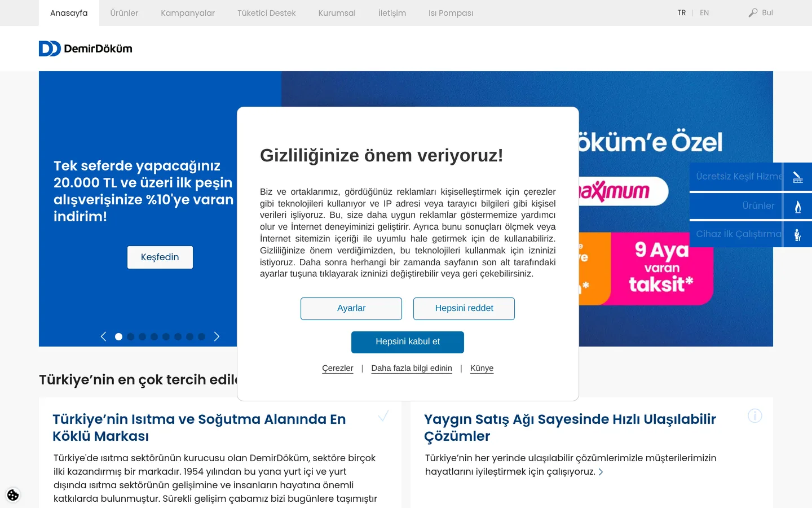Open the Isı Pompası menu item

451,13
